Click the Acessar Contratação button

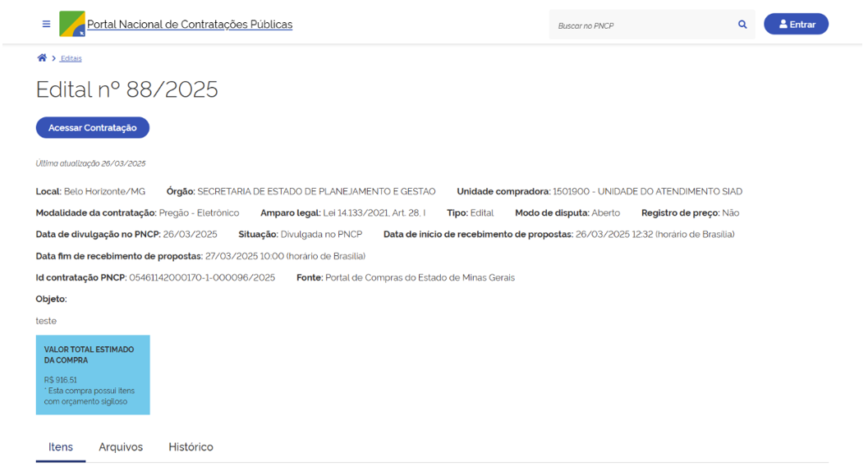point(93,127)
